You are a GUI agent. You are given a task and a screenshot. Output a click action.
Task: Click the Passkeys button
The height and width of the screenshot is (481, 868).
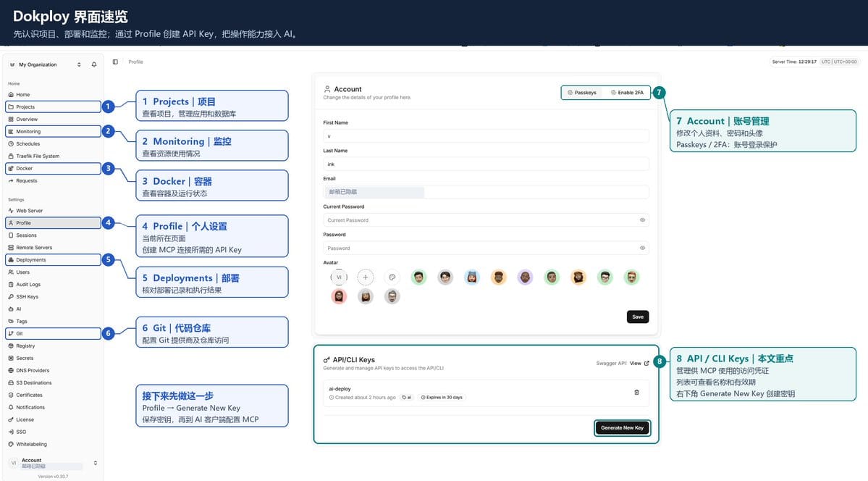pyautogui.click(x=582, y=93)
